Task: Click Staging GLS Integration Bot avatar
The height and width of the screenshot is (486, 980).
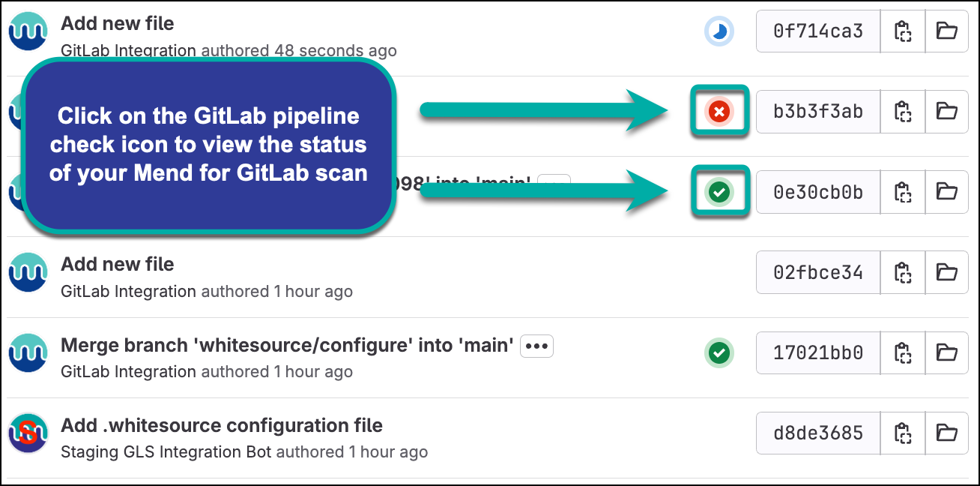Action: click(28, 433)
